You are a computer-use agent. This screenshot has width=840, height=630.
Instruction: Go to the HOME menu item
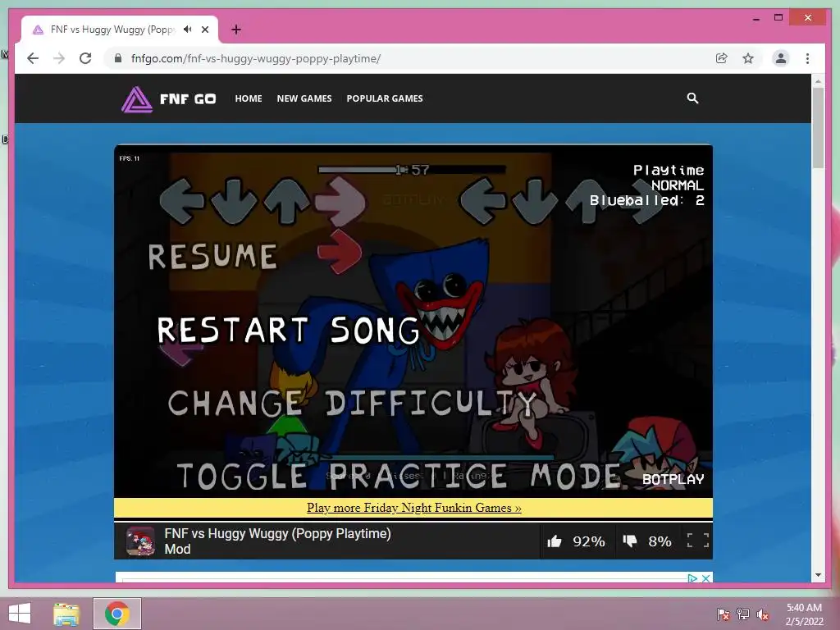[x=249, y=98]
